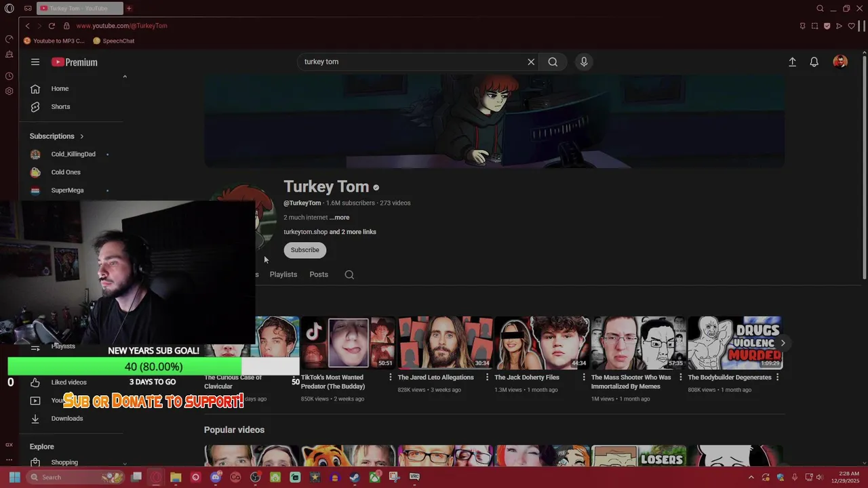Open Discord from the taskbar
This screenshot has width=868, height=488.
[216, 477]
